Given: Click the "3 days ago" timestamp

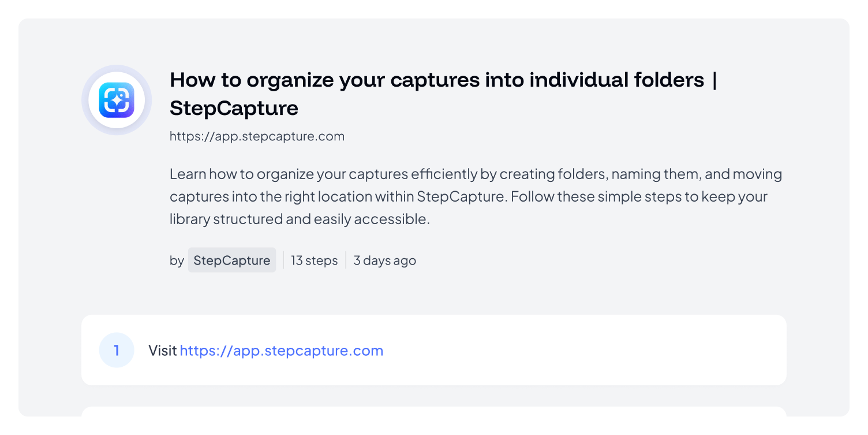Looking at the screenshot, I should coord(384,261).
